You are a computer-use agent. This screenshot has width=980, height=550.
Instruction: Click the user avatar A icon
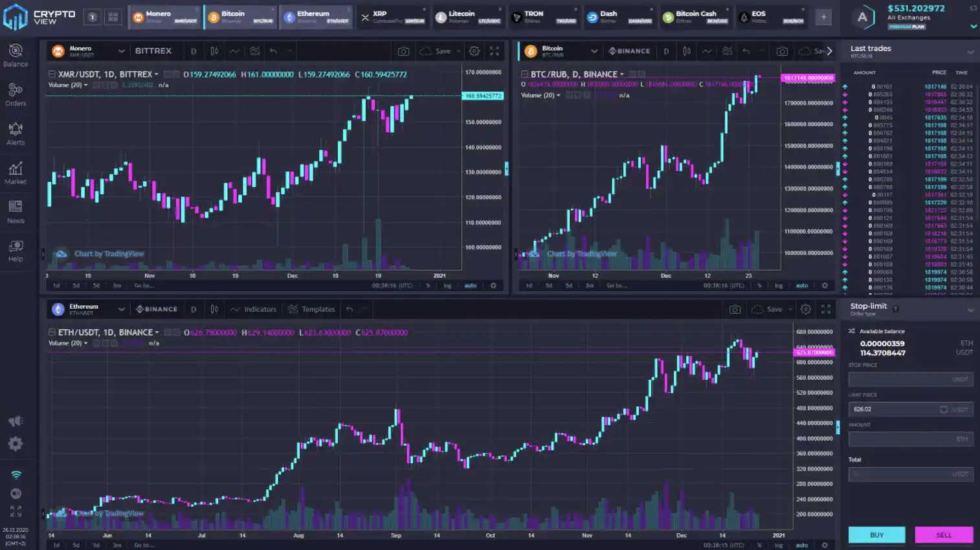point(862,17)
